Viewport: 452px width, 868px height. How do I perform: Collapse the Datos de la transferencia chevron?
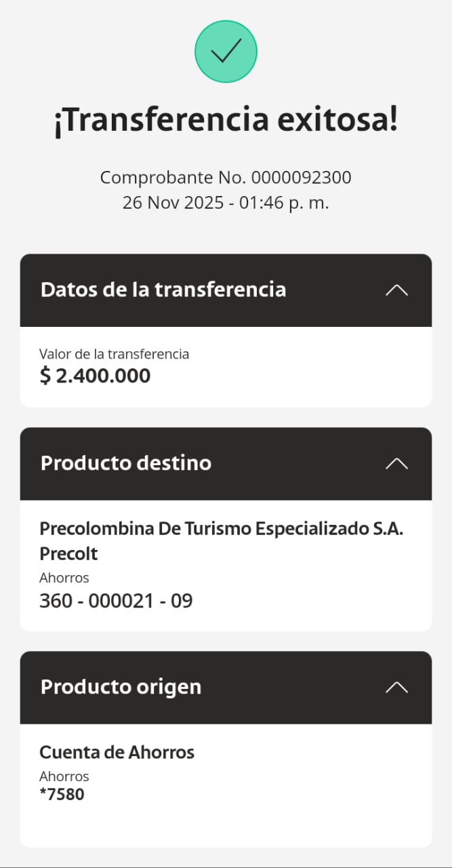[x=396, y=290]
